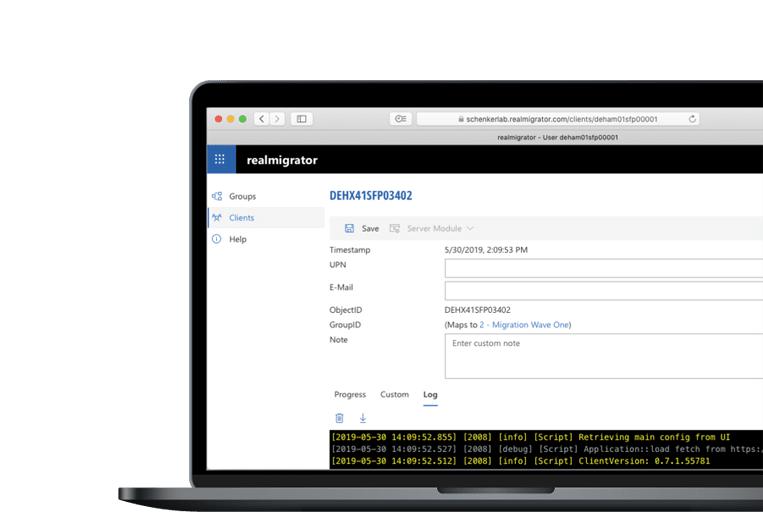Expand the Server Module dropdown chevron

coord(470,228)
